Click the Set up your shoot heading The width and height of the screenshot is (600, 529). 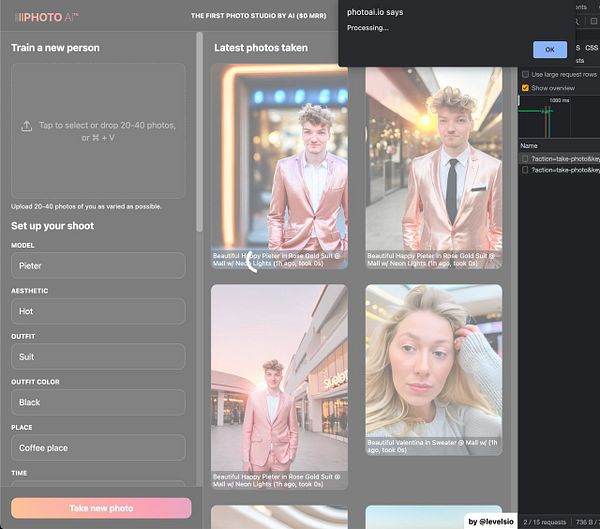tap(52, 226)
